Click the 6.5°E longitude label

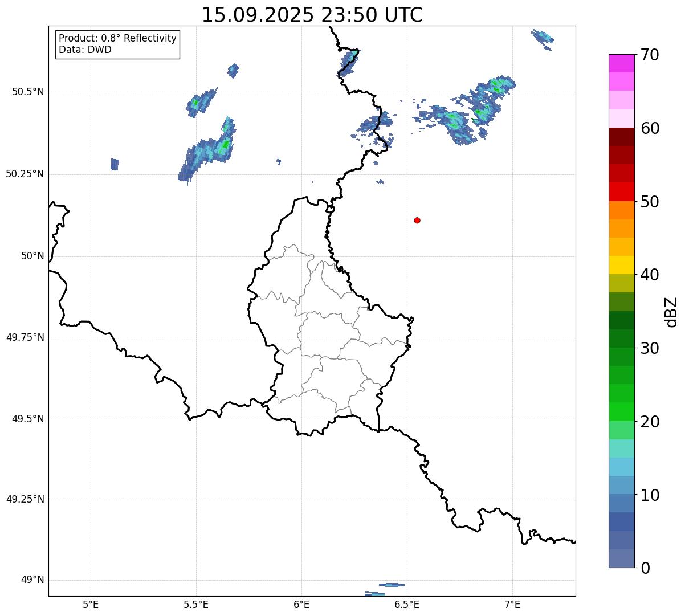tap(407, 604)
